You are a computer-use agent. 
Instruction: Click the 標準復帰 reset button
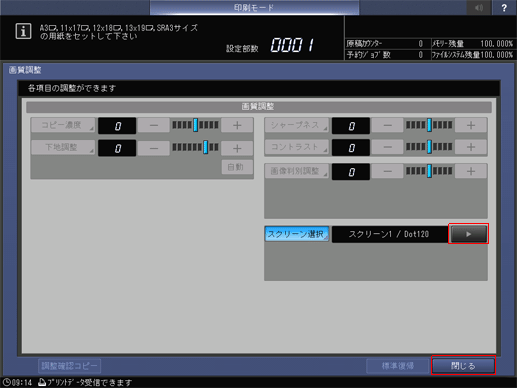point(397,366)
